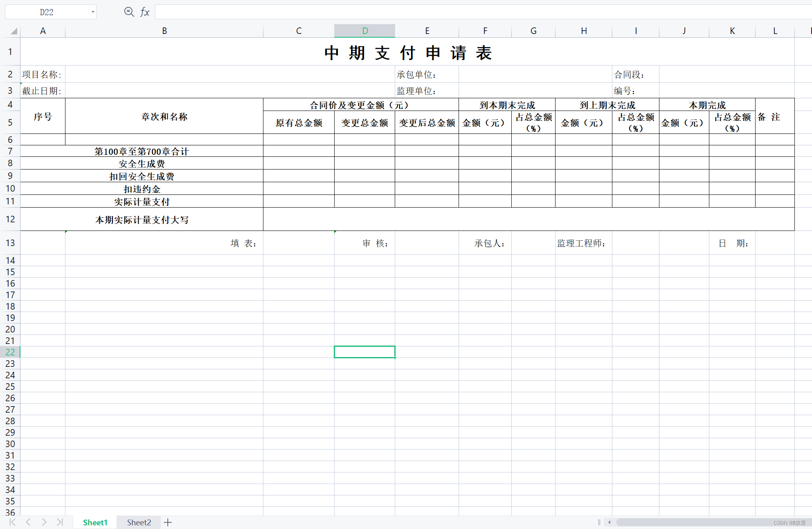This screenshot has width=812, height=529.
Task: Go to last sheet navigation arrow
Action: [x=60, y=522]
